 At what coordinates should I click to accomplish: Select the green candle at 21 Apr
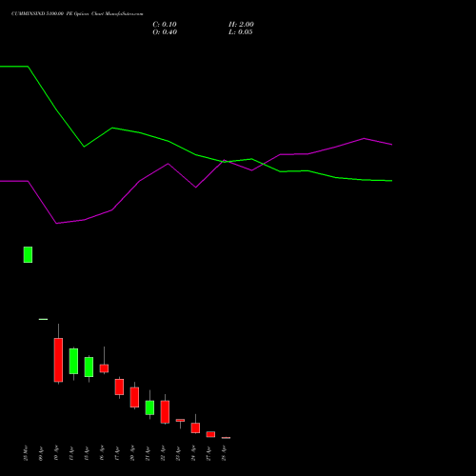(149, 407)
